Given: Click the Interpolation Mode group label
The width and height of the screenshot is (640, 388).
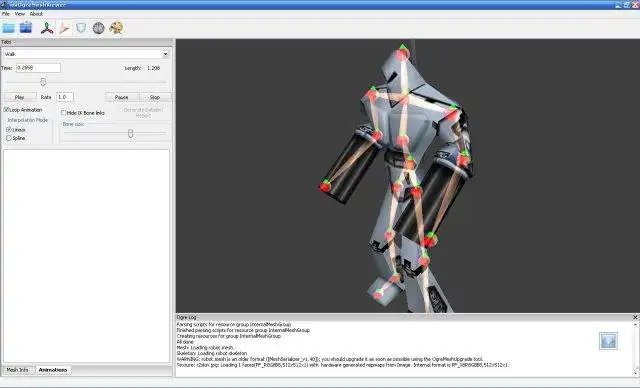Looking at the screenshot, I should coord(27,120).
